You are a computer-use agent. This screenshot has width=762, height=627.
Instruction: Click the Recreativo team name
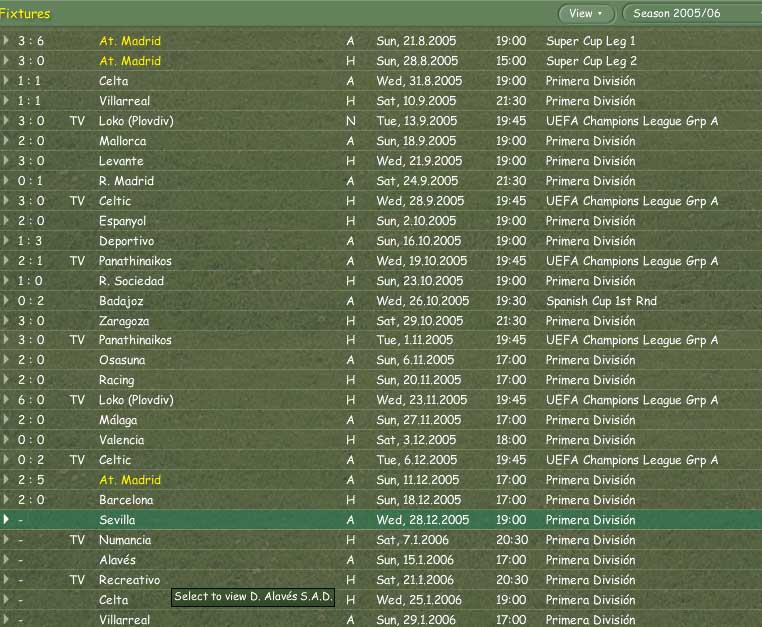pyautogui.click(x=129, y=580)
